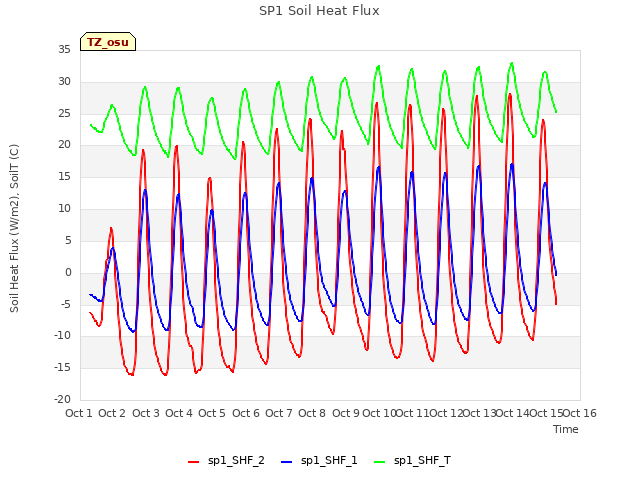This screenshot has width=640, height=480.
Task: Click the 20 y-axis tick label
Action: (x=64, y=144)
